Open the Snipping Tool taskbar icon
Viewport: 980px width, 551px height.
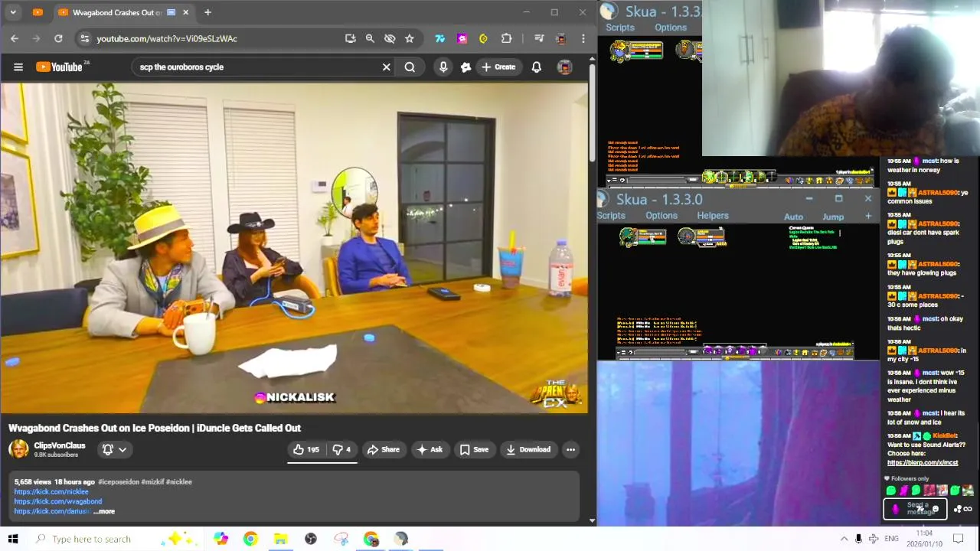coord(341,539)
